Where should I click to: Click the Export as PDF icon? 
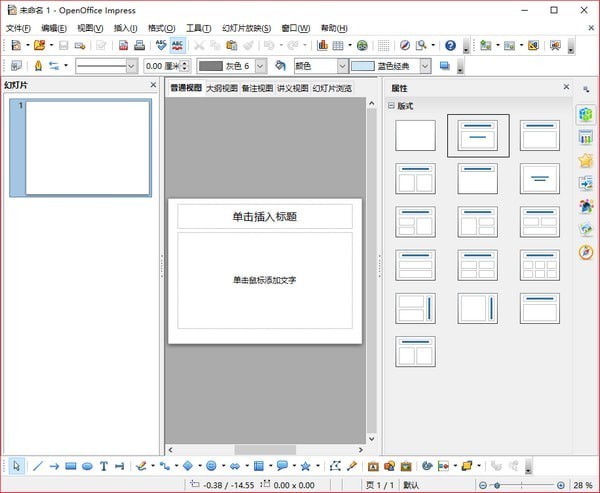(123, 46)
